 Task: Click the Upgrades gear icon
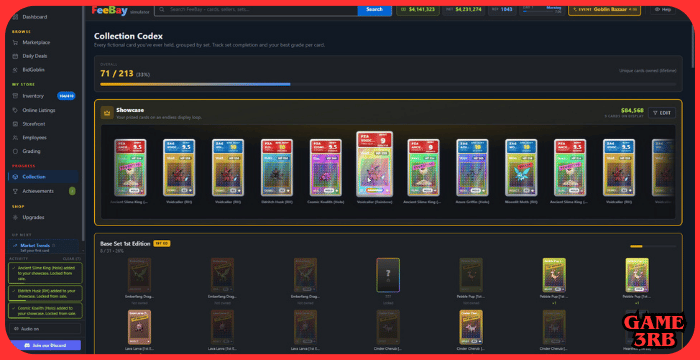click(15, 218)
